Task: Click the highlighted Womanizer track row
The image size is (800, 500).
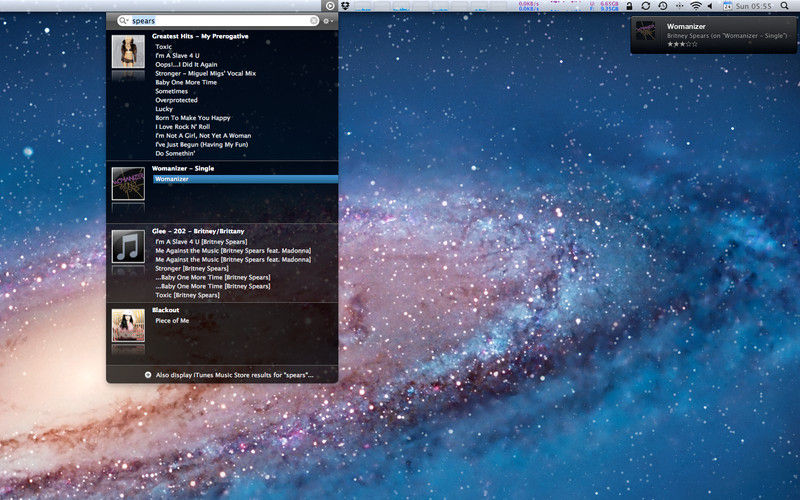Action: coord(245,179)
